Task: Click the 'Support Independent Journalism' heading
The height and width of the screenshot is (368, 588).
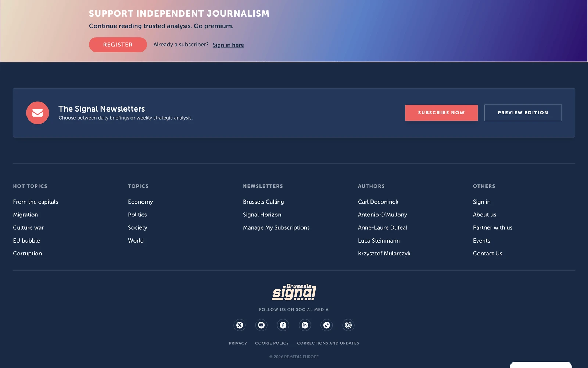Action: click(x=179, y=14)
